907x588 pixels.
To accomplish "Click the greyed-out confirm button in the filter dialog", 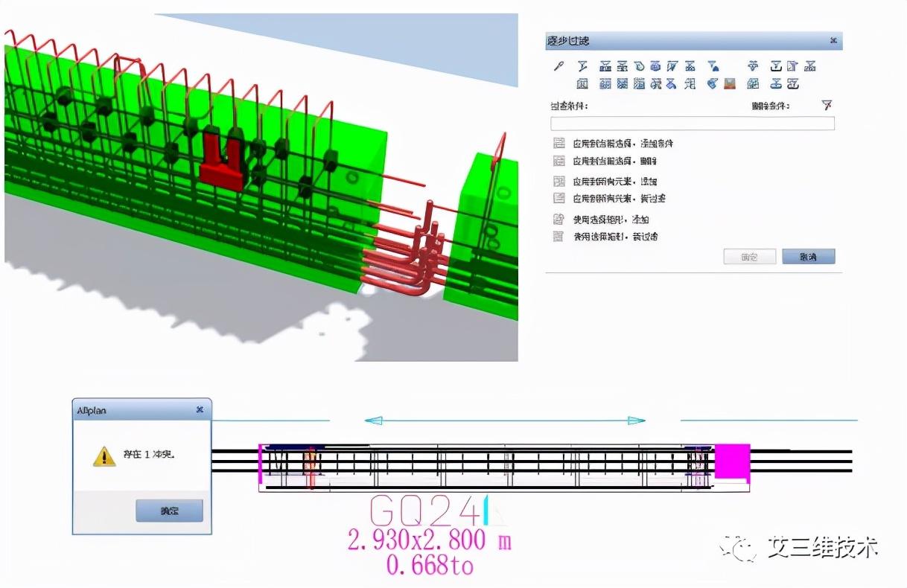I will pos(750,257).
